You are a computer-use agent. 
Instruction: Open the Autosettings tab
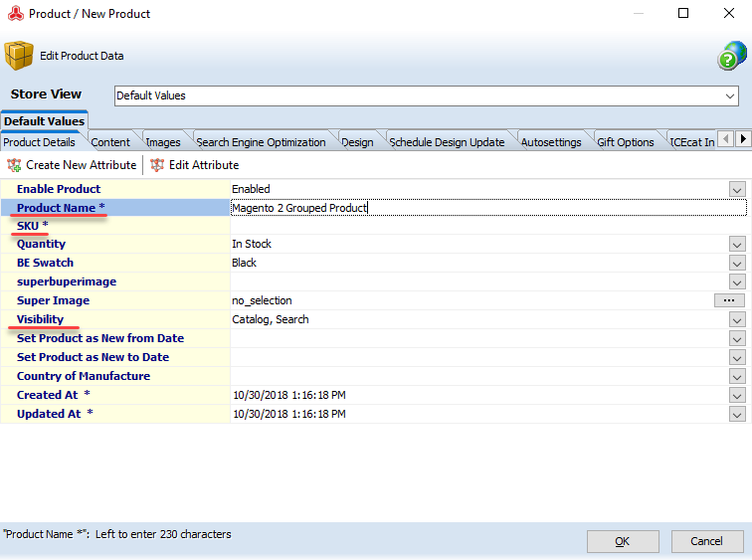[551, 142]
